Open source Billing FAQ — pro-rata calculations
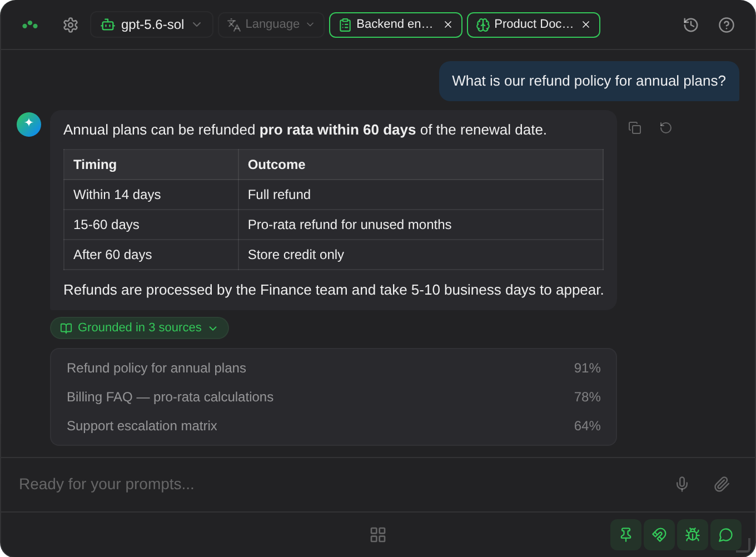The height and width of the screenshot is (557, 756). [x=334, y=397]
